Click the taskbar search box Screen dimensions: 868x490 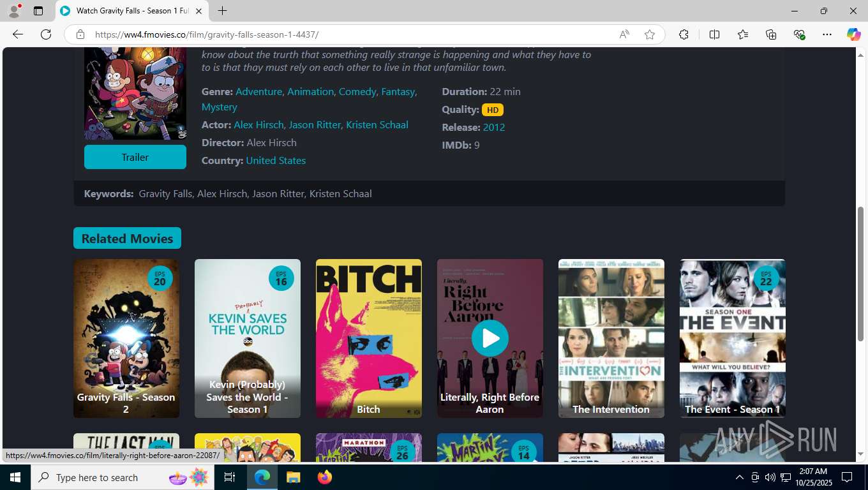123,477
